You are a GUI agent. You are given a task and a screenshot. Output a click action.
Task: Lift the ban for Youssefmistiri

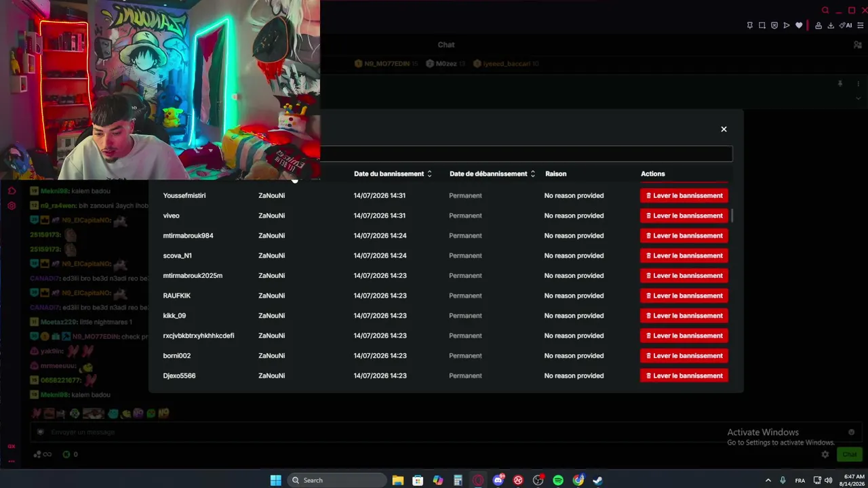[684, 195]
